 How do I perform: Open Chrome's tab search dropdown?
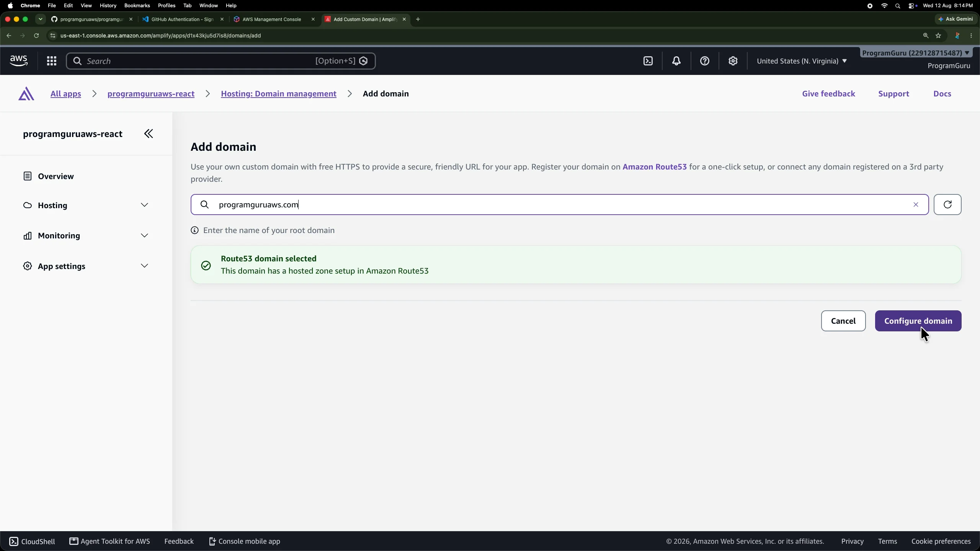[x=40, y=19]
